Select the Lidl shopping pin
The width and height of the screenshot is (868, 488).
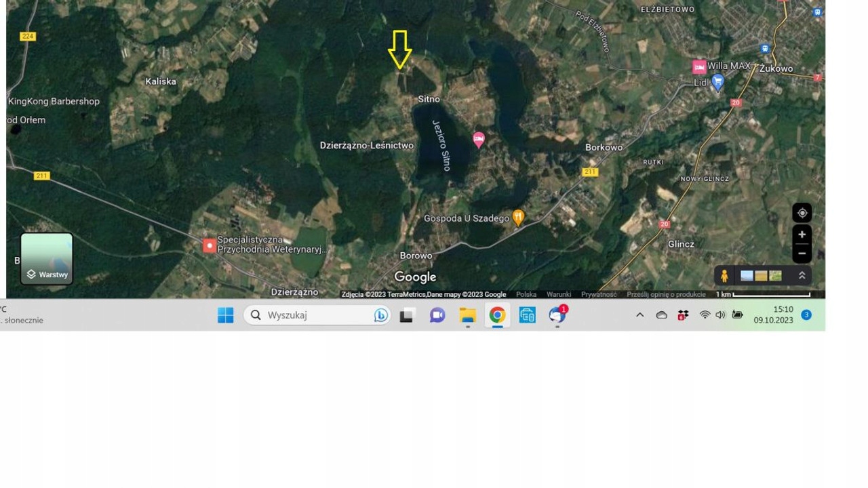[718, 83]
